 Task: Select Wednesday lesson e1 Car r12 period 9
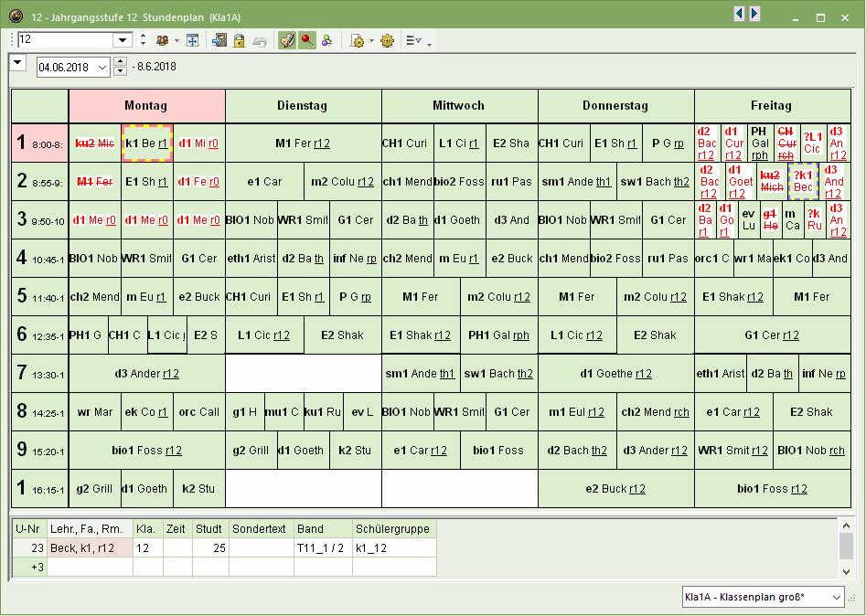[x=421, y=451]
